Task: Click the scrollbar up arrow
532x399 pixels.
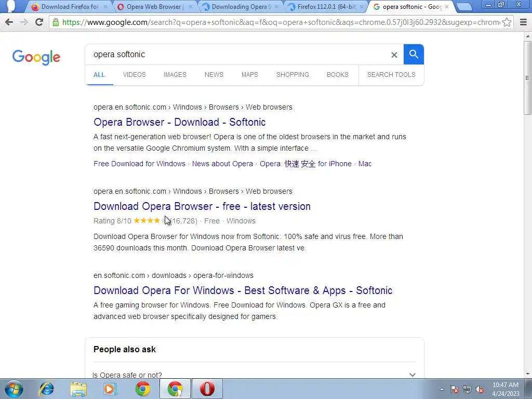Action: click(527, 36)
